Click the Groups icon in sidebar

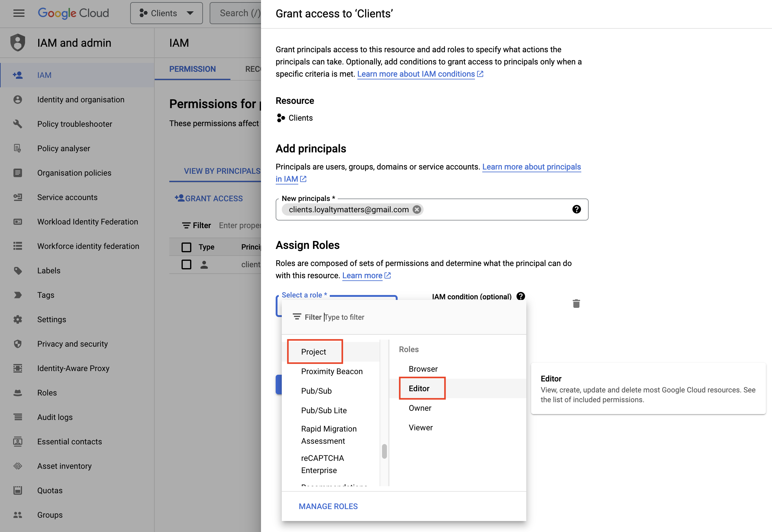click(x=18, y=515)
